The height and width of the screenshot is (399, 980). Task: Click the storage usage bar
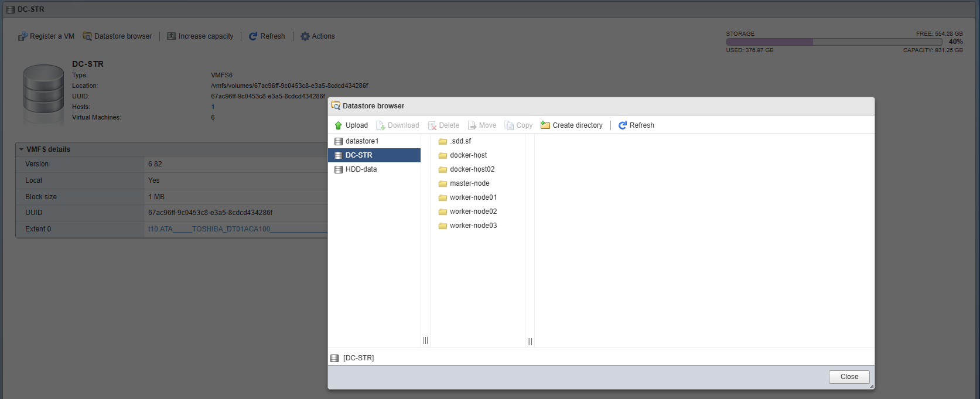834,42
